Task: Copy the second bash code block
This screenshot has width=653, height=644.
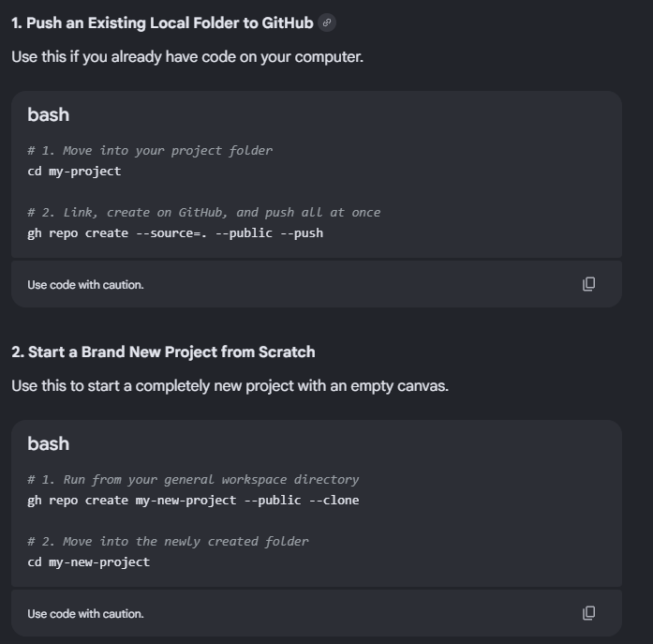Action: coord(588,613)
